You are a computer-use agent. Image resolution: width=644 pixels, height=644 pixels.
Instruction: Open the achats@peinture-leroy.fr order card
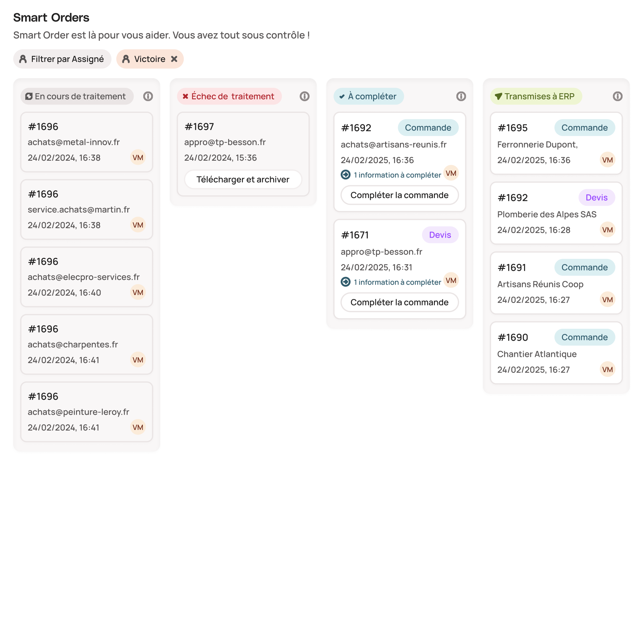[x=87, y=412]
